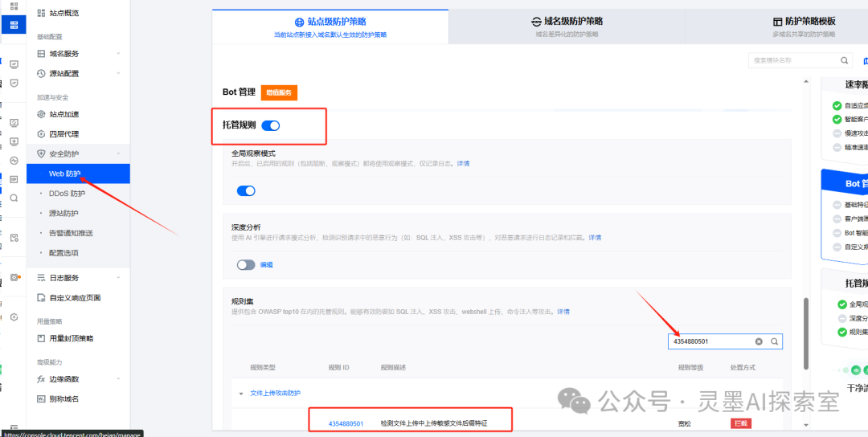
Task: Collapse the 安全防护 menu chevron
Action: [118, 153]
